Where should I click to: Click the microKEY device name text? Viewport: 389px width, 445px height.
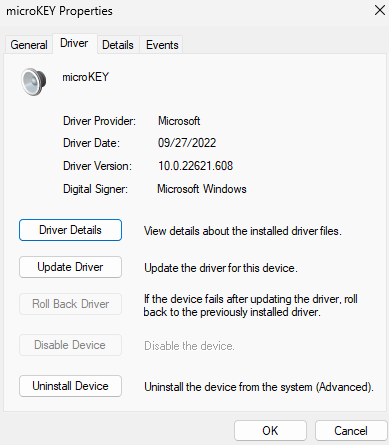[x=86, y=77]
